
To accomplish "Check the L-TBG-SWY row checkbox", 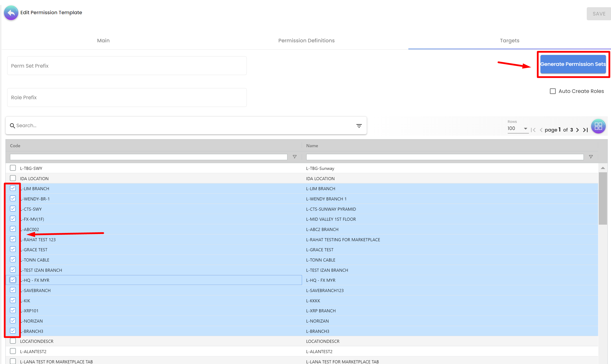I will pos(13,168).
